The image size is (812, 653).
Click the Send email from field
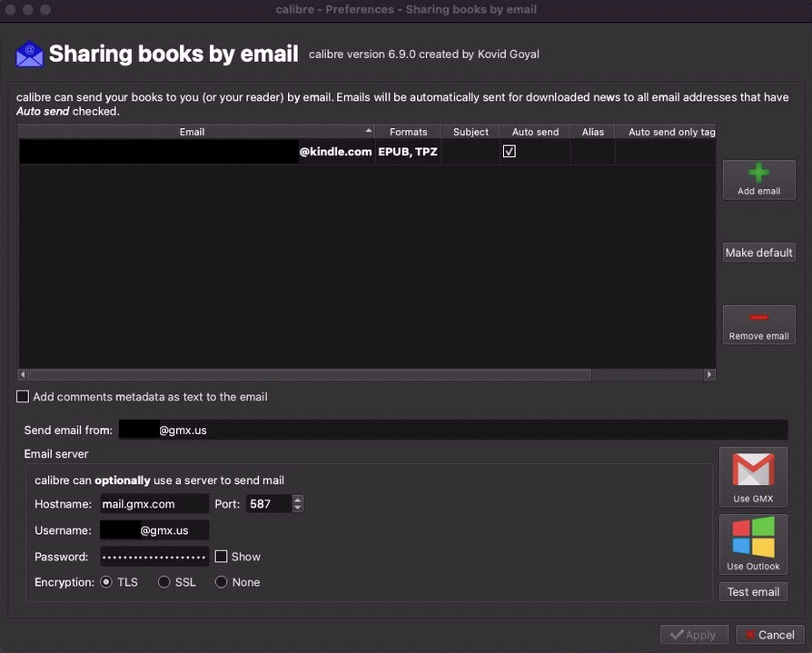point(453,430)
